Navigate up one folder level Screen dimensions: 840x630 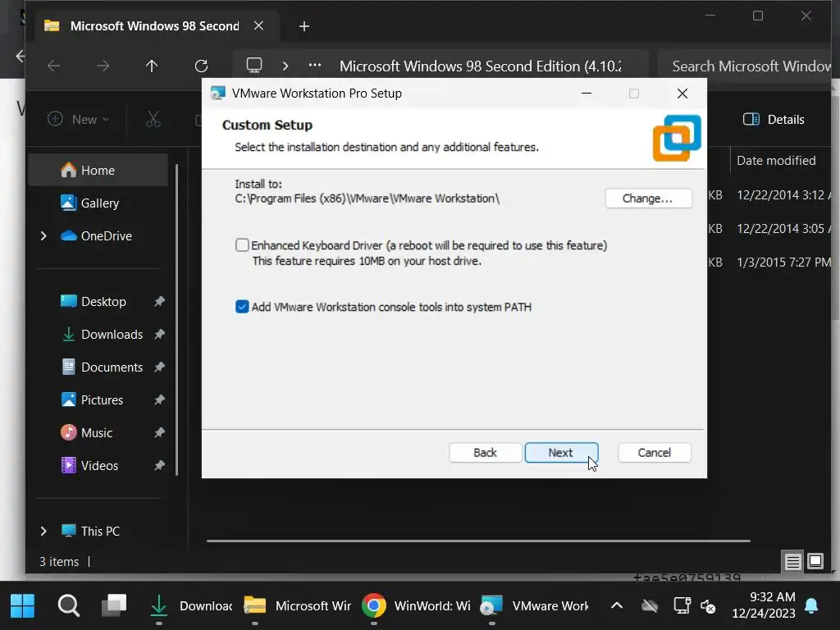pos(152,66)
